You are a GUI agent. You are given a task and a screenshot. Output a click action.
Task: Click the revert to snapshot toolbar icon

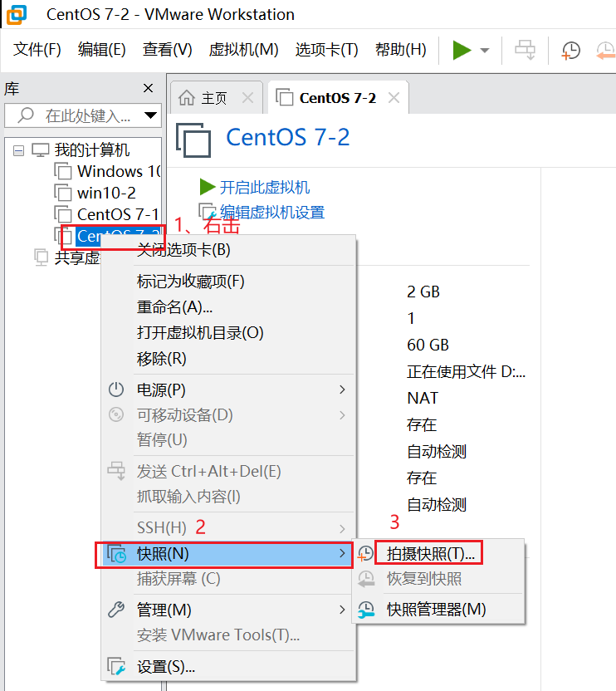point(606,50)
